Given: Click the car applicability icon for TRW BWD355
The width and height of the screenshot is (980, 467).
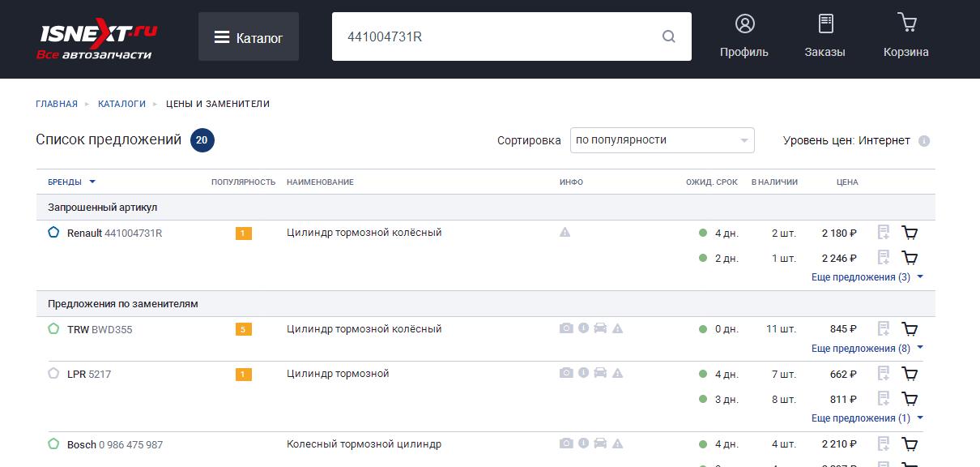Looking at the screenshot, I should click(600, 328).
